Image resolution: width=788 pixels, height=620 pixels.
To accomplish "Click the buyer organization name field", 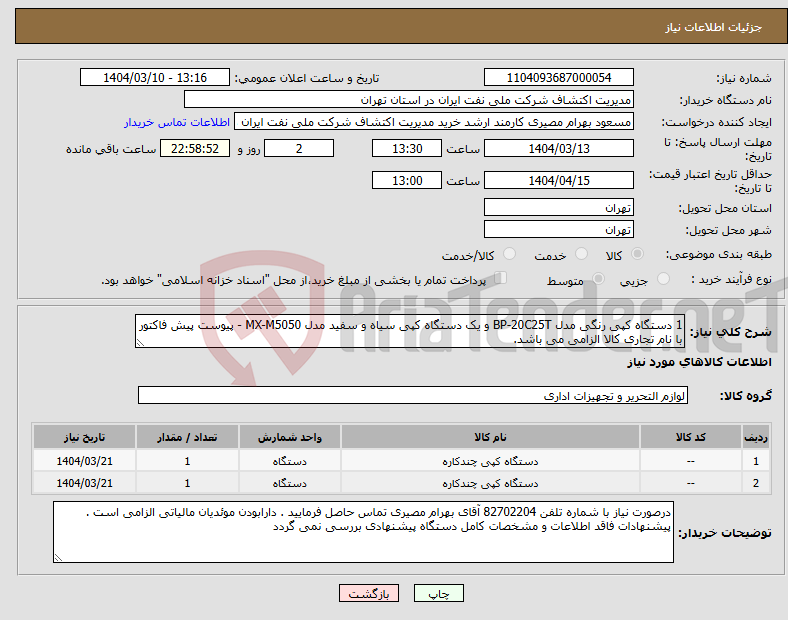I will click(409, 99).
